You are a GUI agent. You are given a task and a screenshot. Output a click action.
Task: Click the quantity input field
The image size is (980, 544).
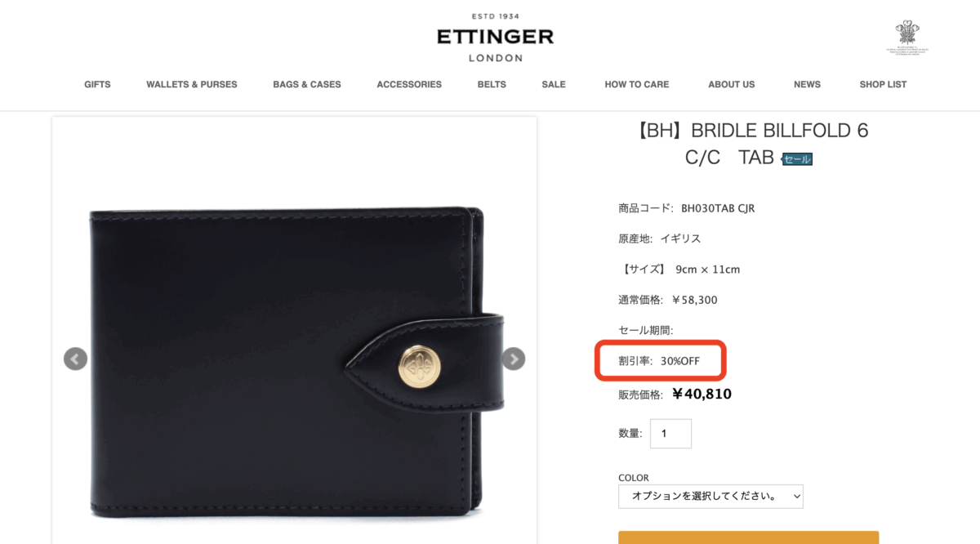click(x=670, y=434)
